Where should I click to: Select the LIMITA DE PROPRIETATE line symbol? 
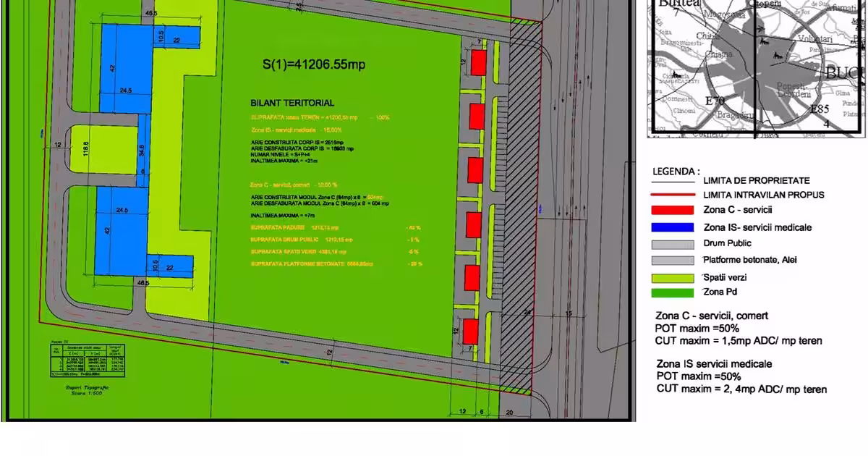pos(673,180)
